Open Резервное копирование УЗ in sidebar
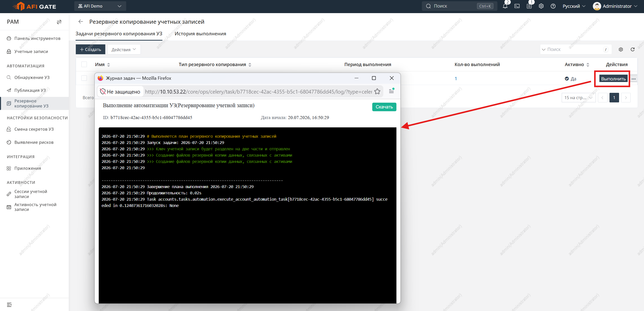This screenshot has width=644, height=311. 35,103
